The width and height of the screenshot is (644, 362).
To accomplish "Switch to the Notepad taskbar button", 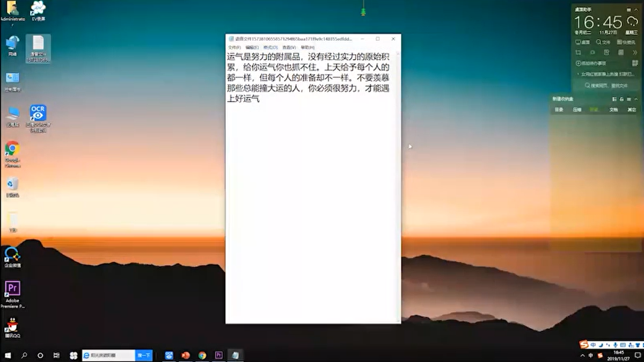I will tap(235, 356).
